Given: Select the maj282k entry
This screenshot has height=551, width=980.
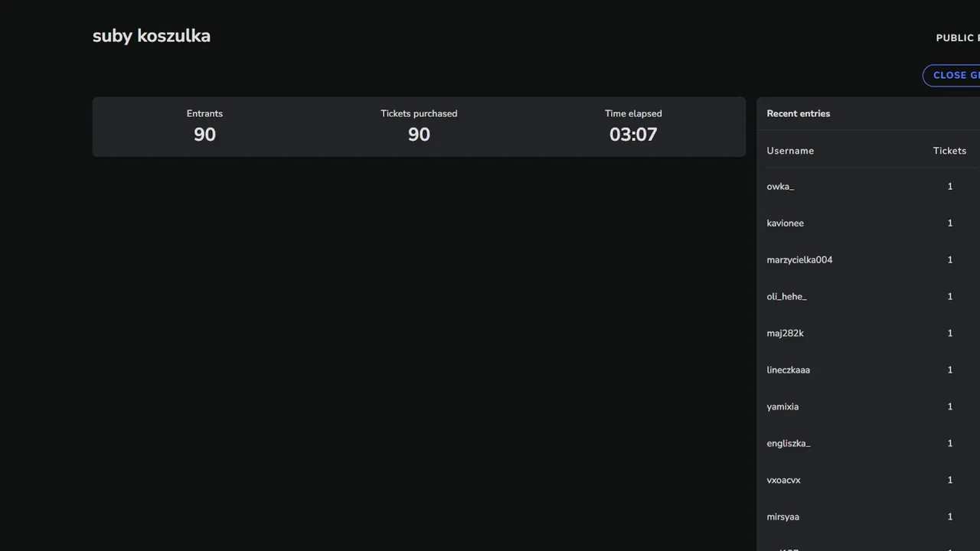Looking at the screenshot, I should pyautogui.click(x=785, y=334).
